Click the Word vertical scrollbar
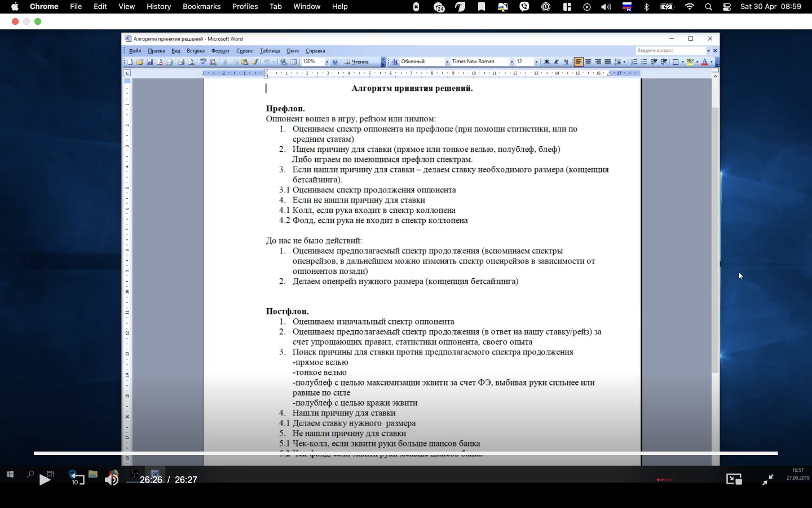812x508 pixels. 716,240
